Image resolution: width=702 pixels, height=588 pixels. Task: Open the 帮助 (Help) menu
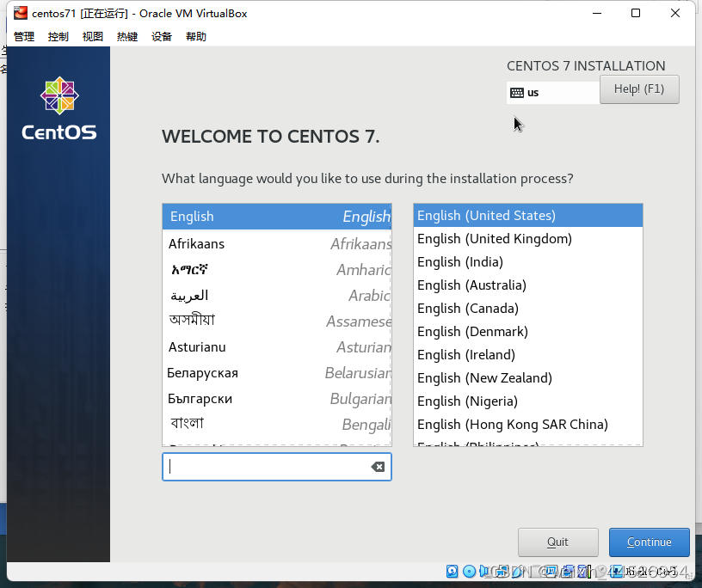[195, 36]
